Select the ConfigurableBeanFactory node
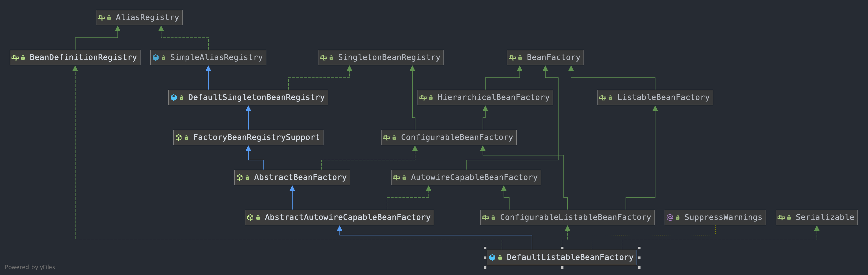The image size is (868, 275). click(457, 138)
